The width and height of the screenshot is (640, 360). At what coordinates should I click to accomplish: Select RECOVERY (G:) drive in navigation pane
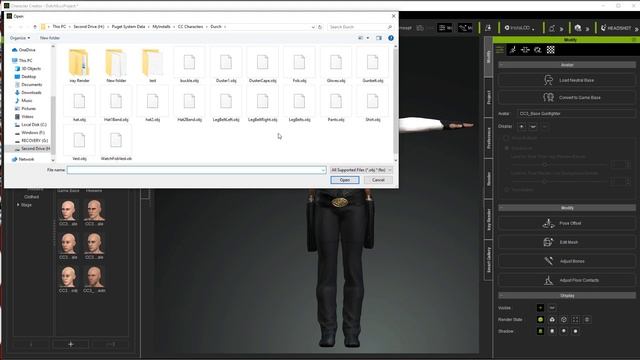34,140
